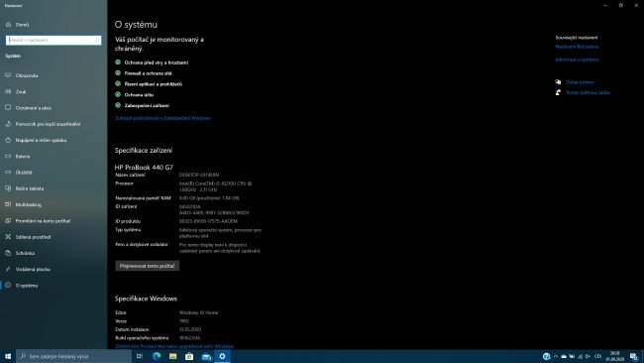Click Settings gear icon in taskbar

tap(222, 356)
